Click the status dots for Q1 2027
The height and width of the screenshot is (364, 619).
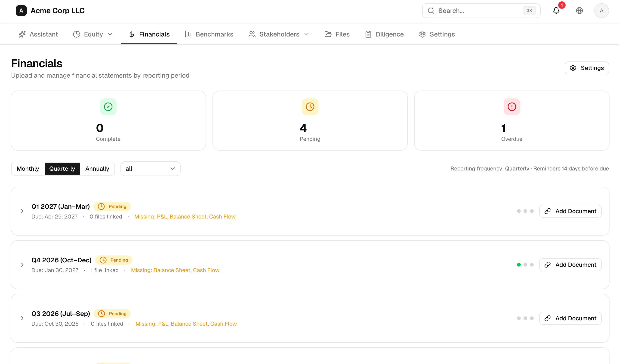point(525,211)
